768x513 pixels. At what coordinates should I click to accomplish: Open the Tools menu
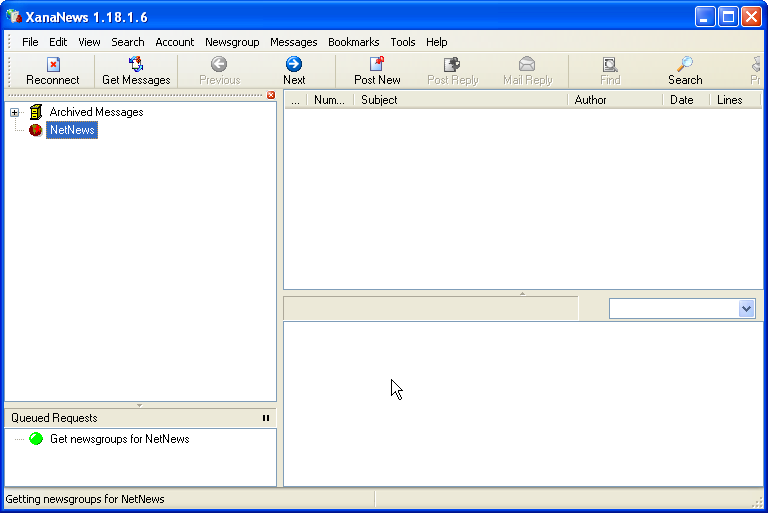tap(403, 42)
